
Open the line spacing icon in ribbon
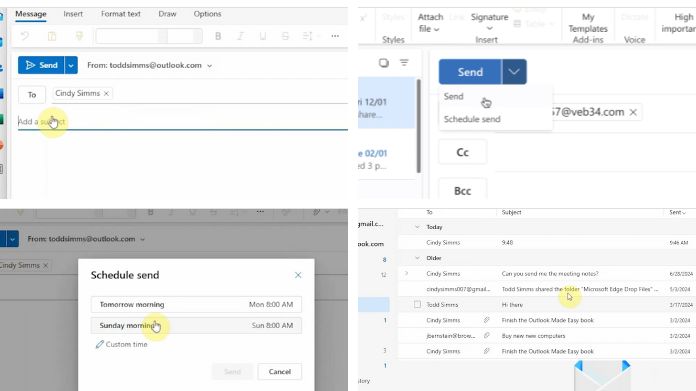coord(308,36)
